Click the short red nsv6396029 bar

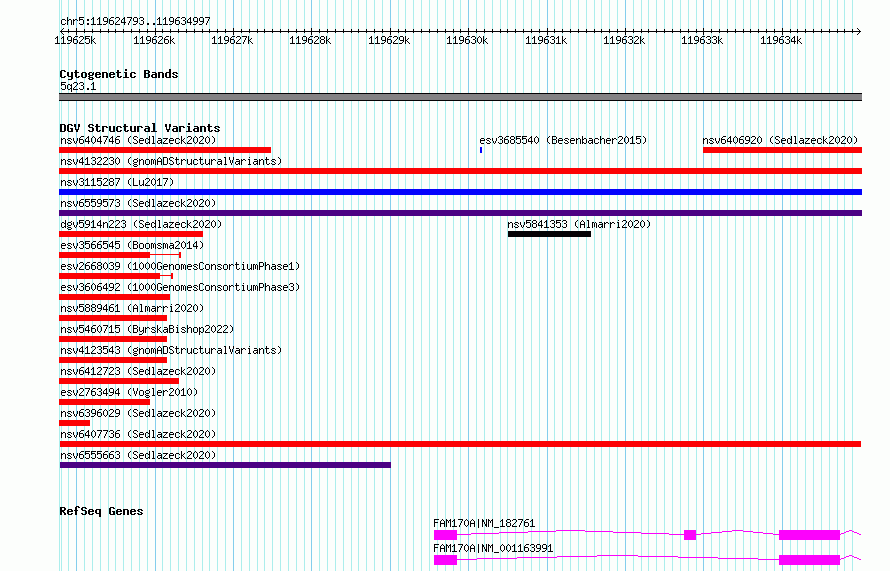coord(74,423)
